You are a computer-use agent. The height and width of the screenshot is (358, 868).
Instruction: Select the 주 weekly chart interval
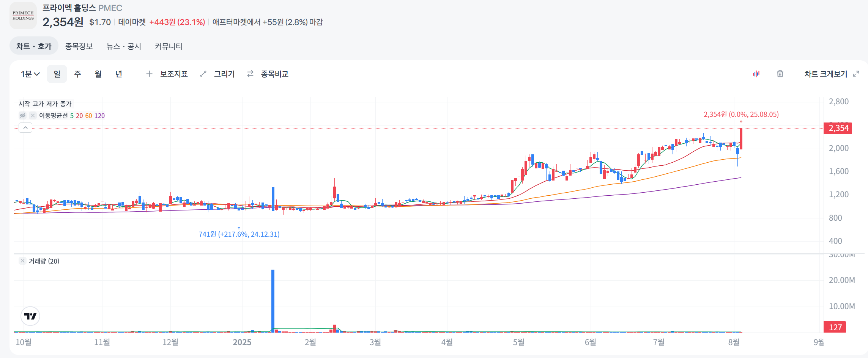point(77,74)
